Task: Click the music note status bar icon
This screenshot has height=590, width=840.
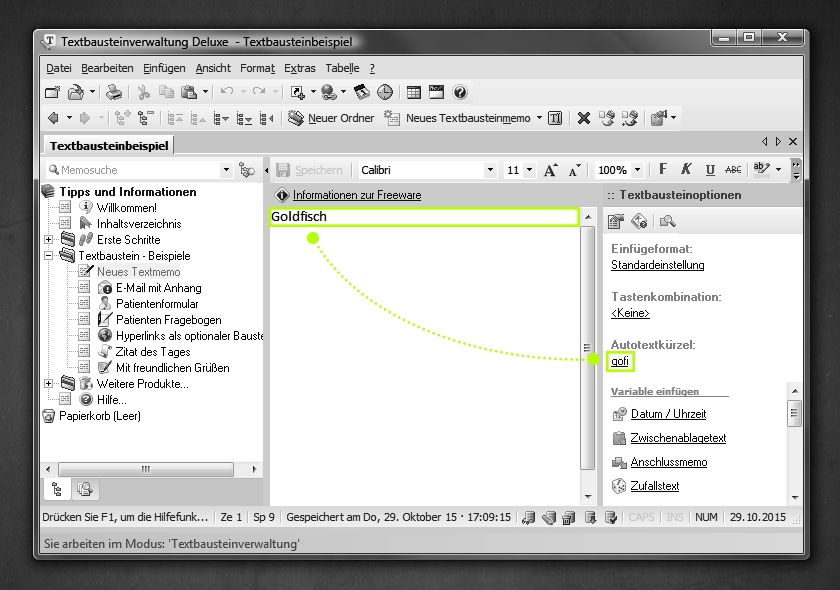Action: (528, 518)
